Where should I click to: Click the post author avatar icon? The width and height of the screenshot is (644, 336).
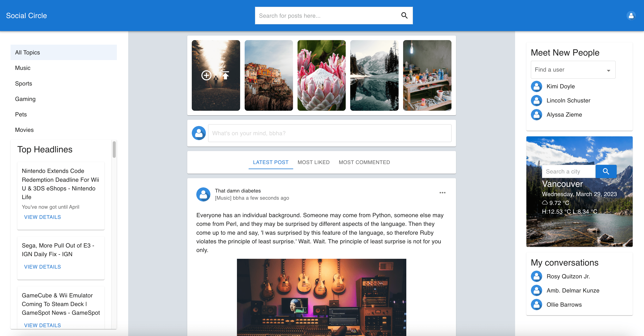click(x=203, y=194)
